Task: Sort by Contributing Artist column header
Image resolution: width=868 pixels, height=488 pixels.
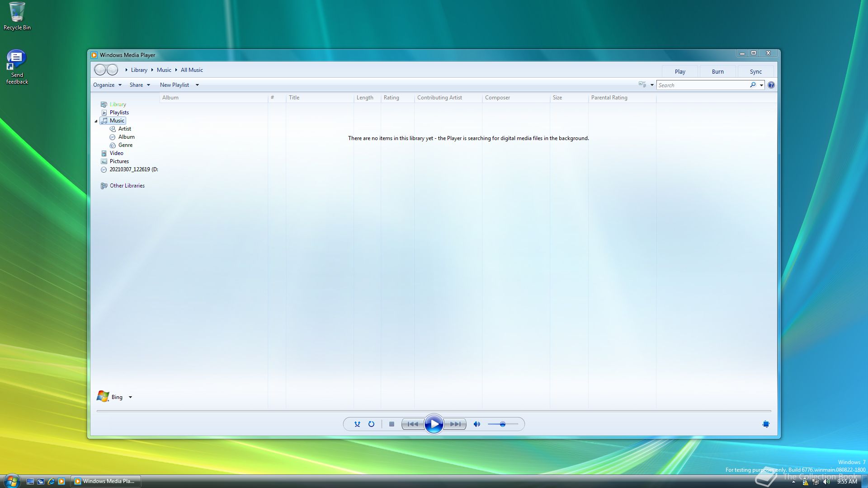Action: (448, 98)
